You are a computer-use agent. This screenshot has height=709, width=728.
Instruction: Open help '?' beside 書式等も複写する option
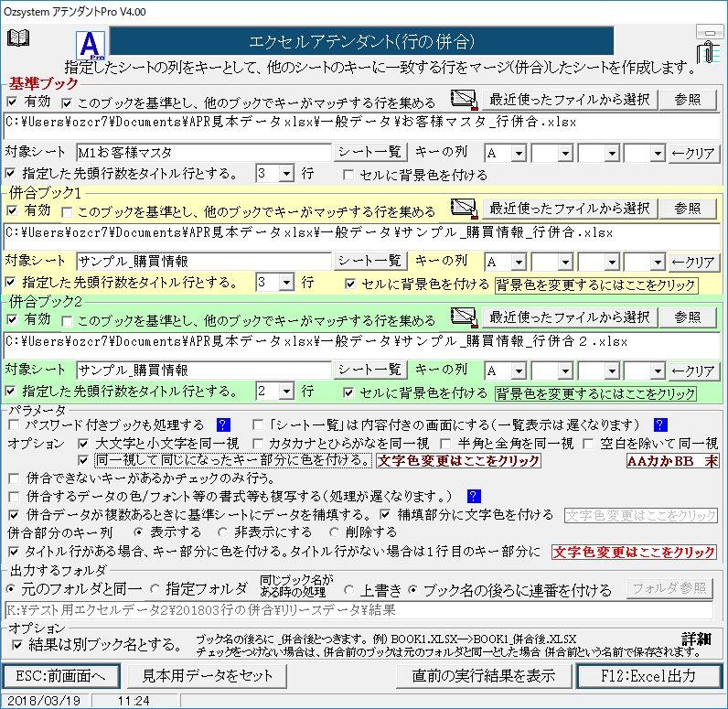(474, 496)
